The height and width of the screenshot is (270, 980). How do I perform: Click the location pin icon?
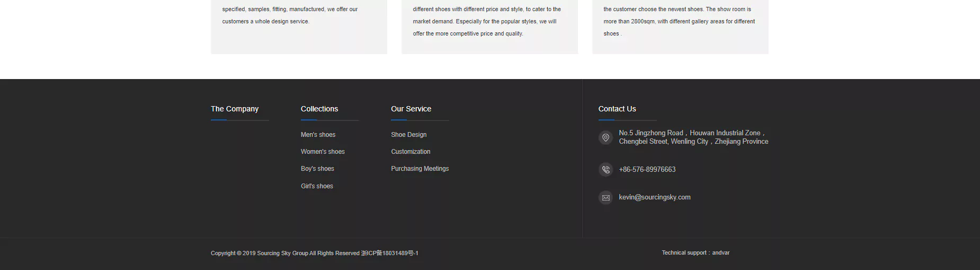coord(605,138)
